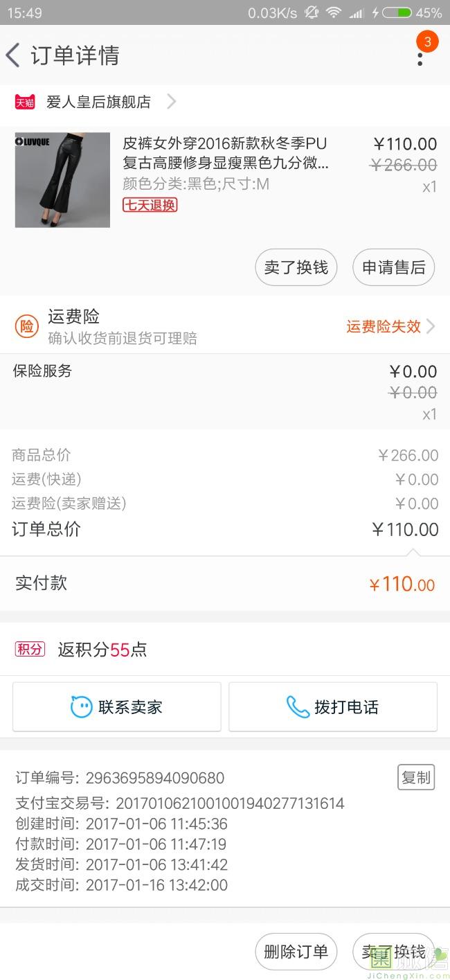Screen dimensions: 450x980
Task: Expand the 运费险失效 chevron arrow
Action: 431,326
